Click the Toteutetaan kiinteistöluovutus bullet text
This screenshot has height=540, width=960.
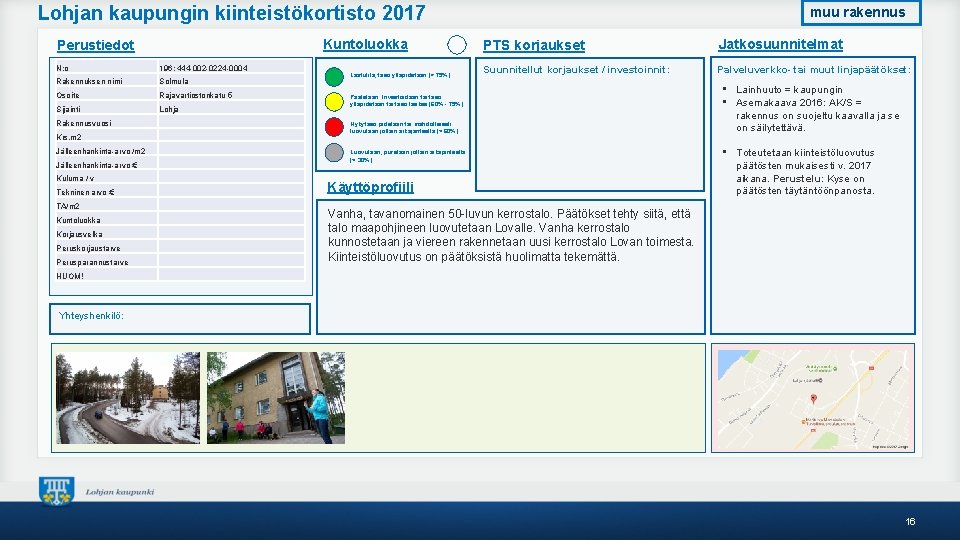pos(806,171)
